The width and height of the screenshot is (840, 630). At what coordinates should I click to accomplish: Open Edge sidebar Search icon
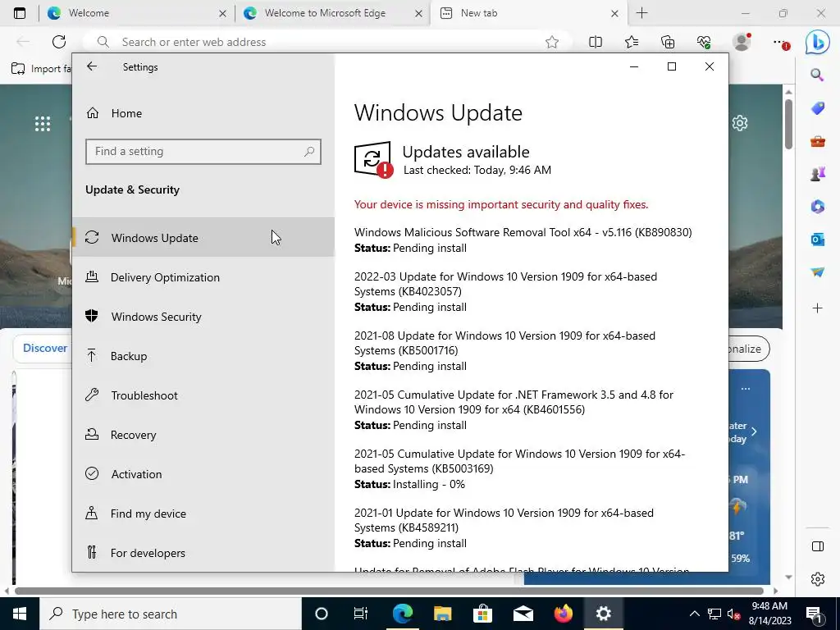point(817,75)
